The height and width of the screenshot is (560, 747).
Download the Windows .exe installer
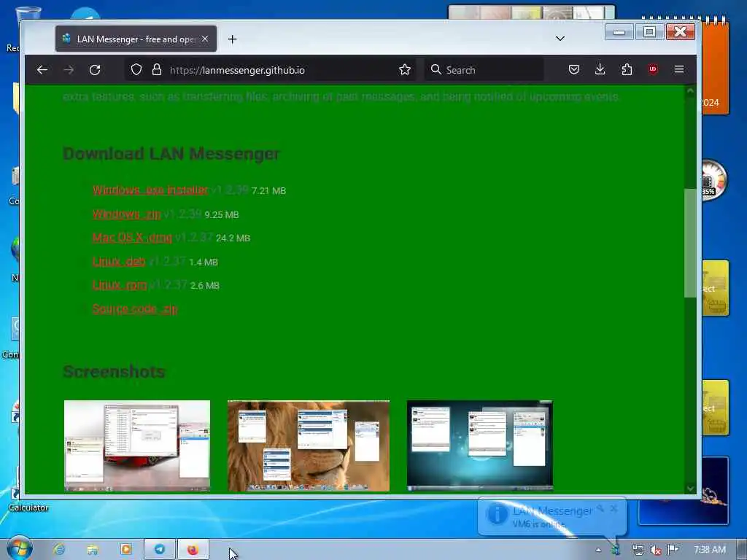click(150, 190)
